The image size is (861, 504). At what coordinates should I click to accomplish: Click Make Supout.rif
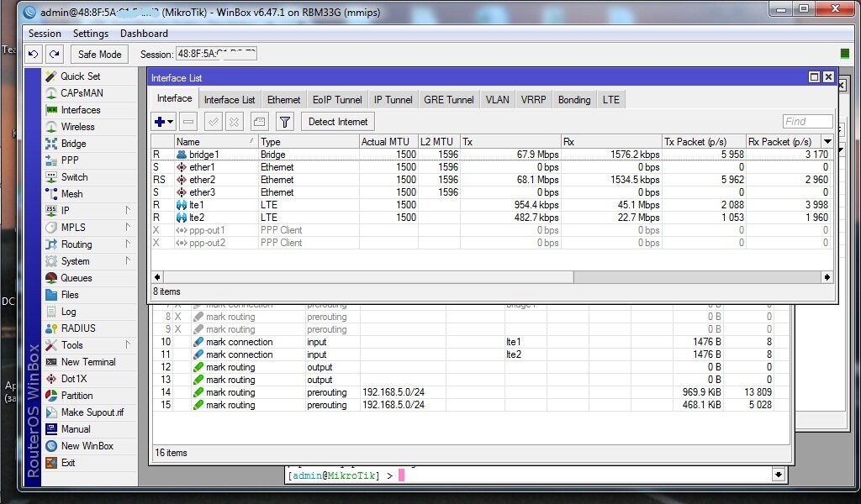coord(92,412)
